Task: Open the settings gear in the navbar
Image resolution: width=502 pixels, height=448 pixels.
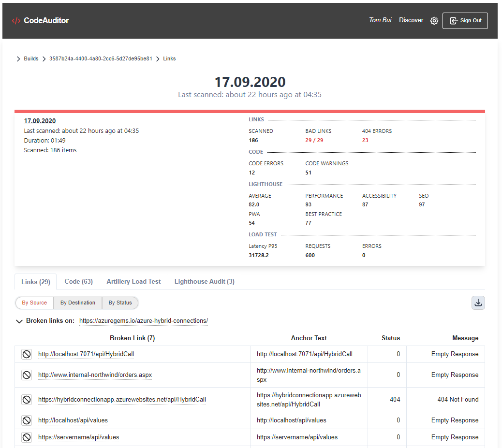Action: click(434, 20)
